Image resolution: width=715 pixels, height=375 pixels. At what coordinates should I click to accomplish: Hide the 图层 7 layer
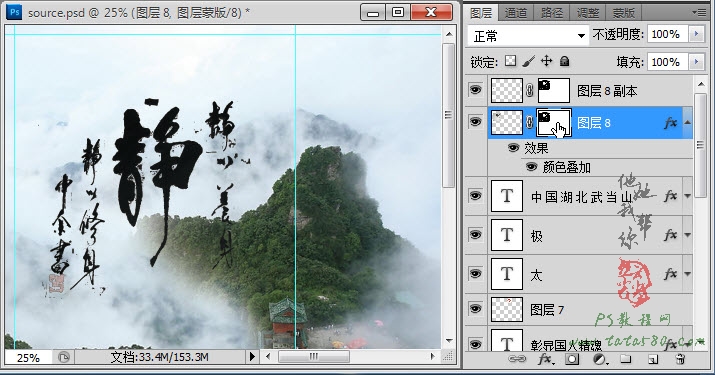pos(475,309)
